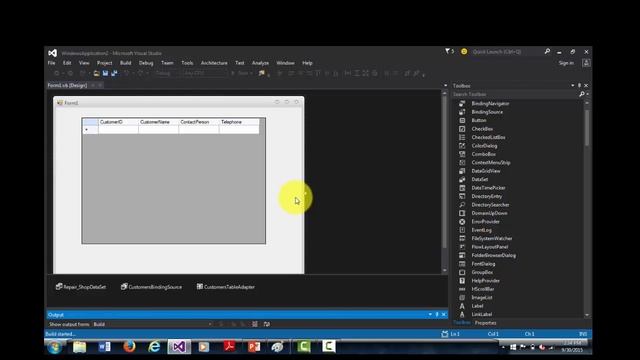This screenshot has width=640, height=360.
Task: Open the Toolbox window position dropdown
Action: point(573,85)
